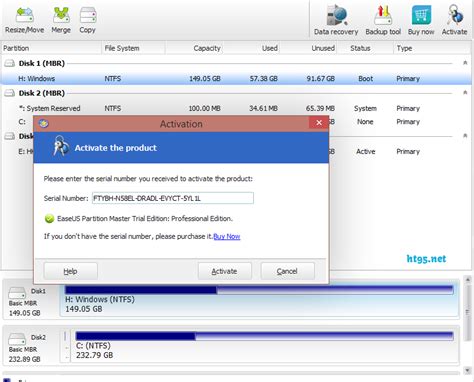Image resolution: width=474 pixels, height=382 pixels.
Task: Click the Active status cell
Action: (365, 151)
